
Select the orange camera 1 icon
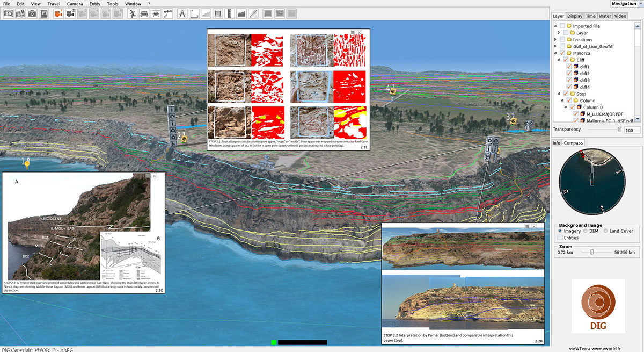pyautogui.click(x=57, y=13)
